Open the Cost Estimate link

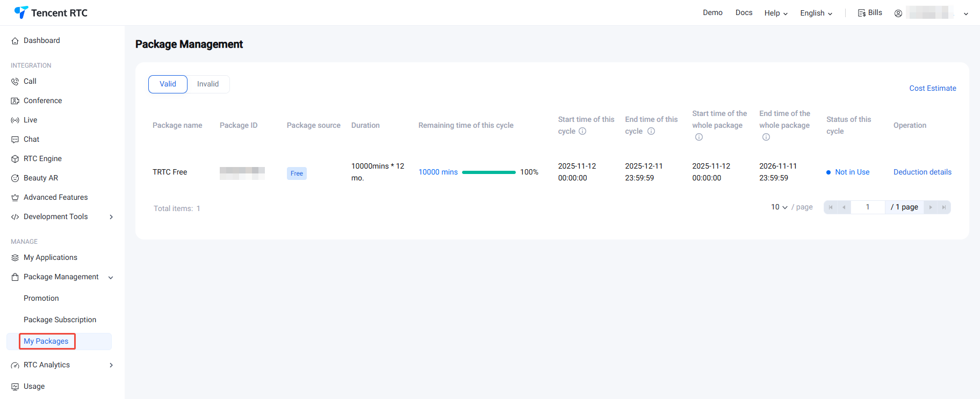tap(932, 89)
